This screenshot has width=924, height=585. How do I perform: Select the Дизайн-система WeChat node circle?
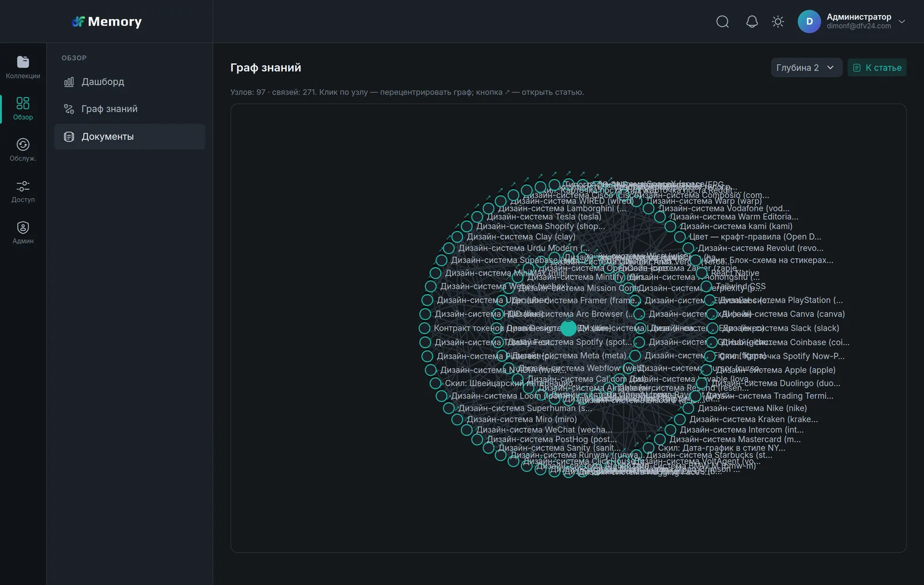point(467,430)
